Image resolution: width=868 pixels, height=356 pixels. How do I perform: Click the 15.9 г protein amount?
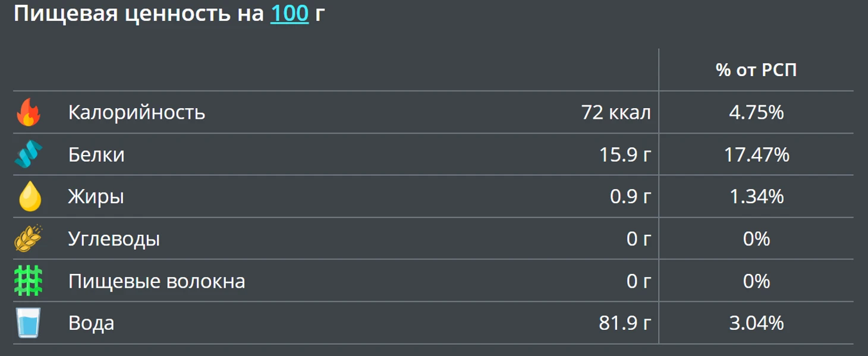click(x=626, y=155)
